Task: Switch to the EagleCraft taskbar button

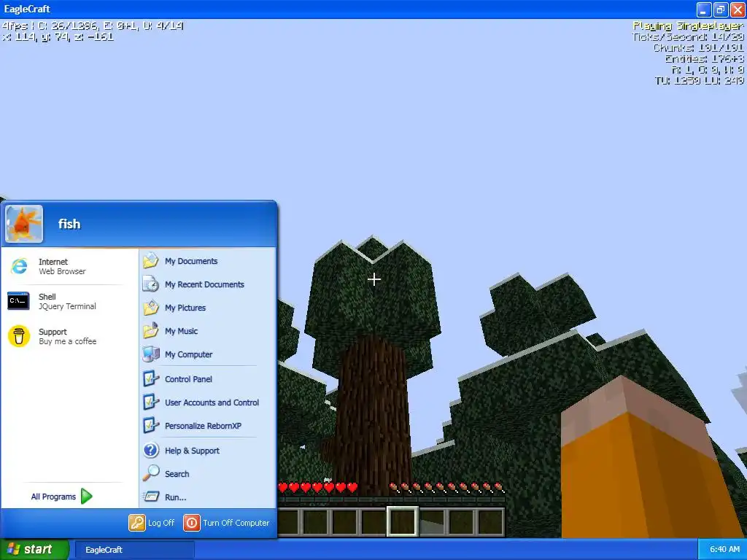Action: [x=135, y=550]
